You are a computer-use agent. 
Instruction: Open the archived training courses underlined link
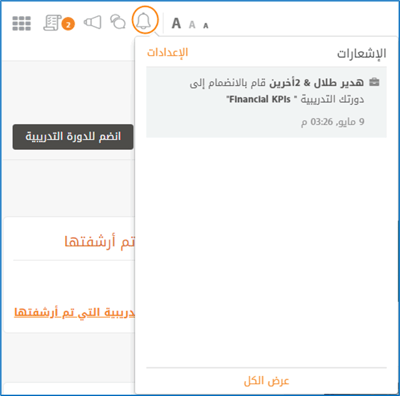(x=74, y=312)
